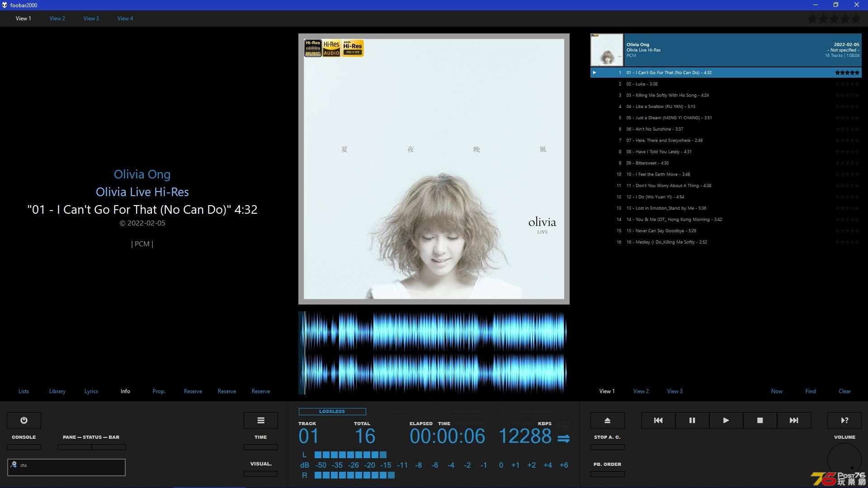This screenshot has width=868, height=488.
Task: Click the LOSSLESS indicator box
Action: [x=332, y=411]
